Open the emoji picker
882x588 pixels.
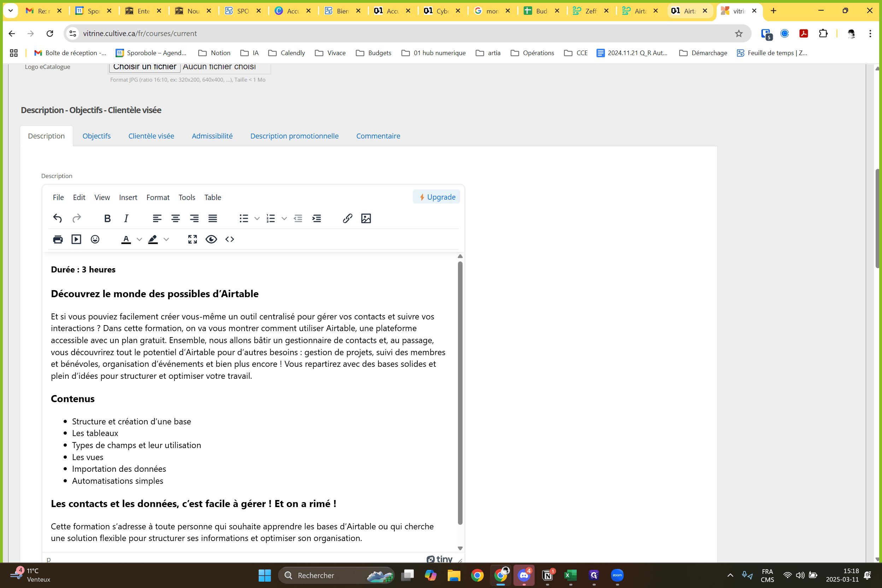tap(95, 239)
